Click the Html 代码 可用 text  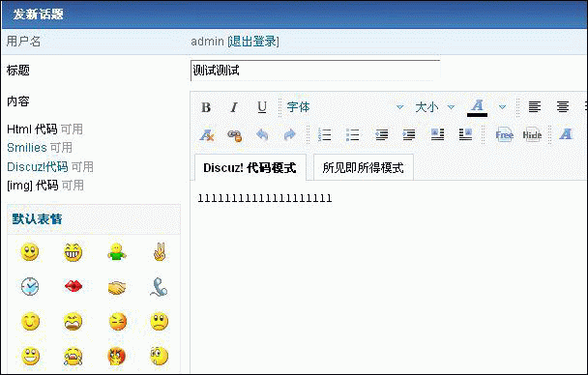[45, 130]
